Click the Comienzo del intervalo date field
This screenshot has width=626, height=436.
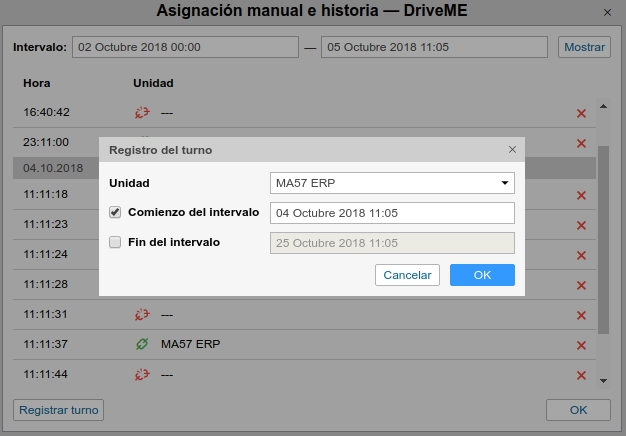392,213
